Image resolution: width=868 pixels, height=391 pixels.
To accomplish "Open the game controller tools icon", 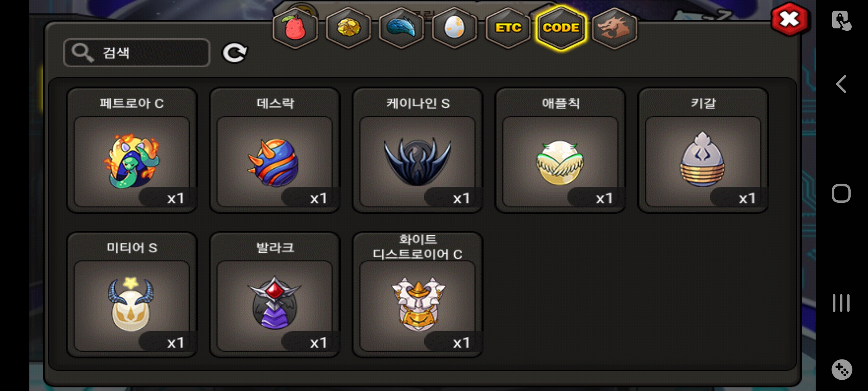I will (x=842, y=370).
